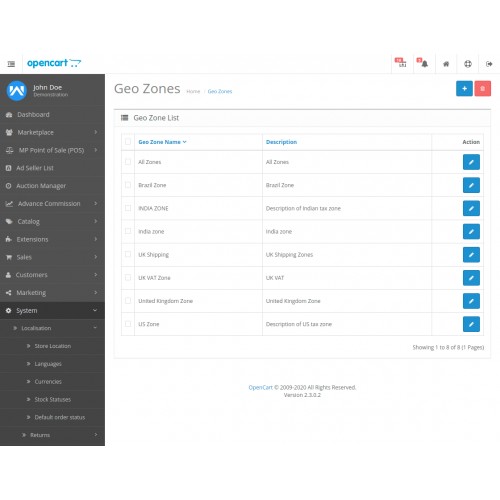Check the All Zones row checkbox
Screen dimensions: 500x500
(128, 162)
